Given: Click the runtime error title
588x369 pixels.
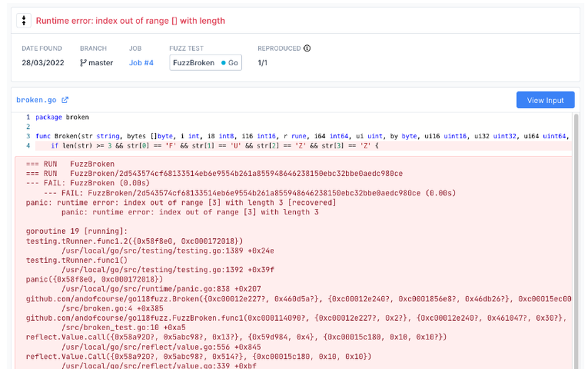Looking at the screenshot, I should (130, 21).
